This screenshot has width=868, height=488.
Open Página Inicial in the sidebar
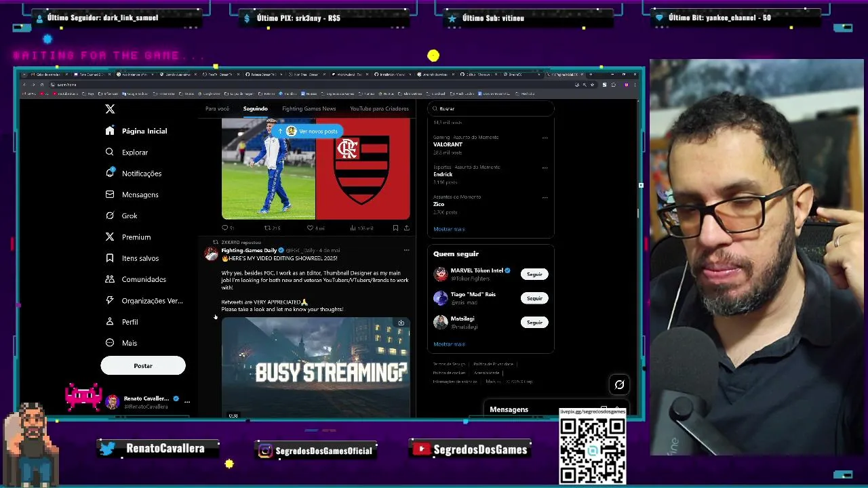(136, 131)
